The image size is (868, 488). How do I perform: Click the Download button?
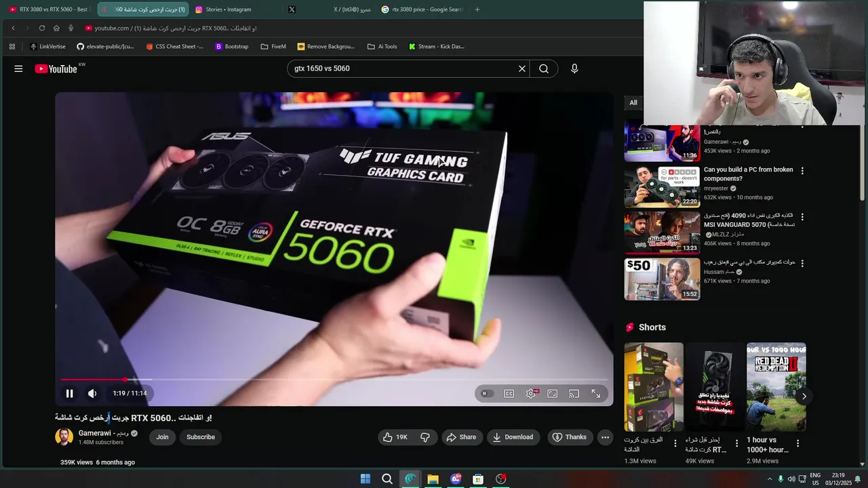click(x=513, y=437)
